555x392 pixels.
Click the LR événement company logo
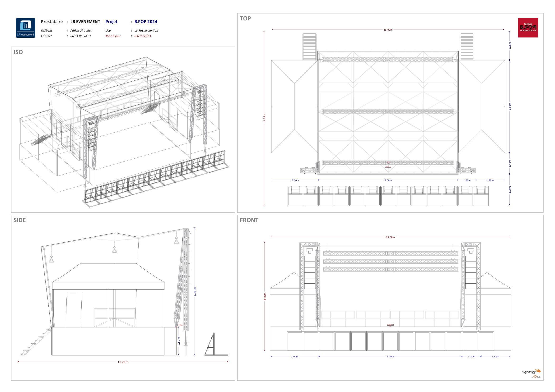[25, 28]
